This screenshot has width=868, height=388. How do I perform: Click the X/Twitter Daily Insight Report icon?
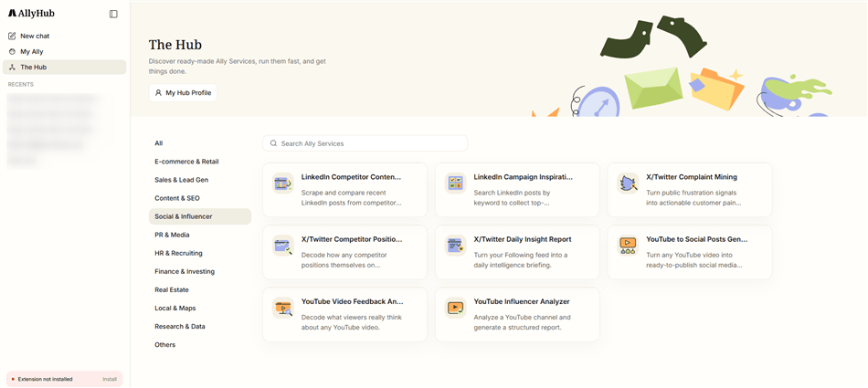click(456, 246)
